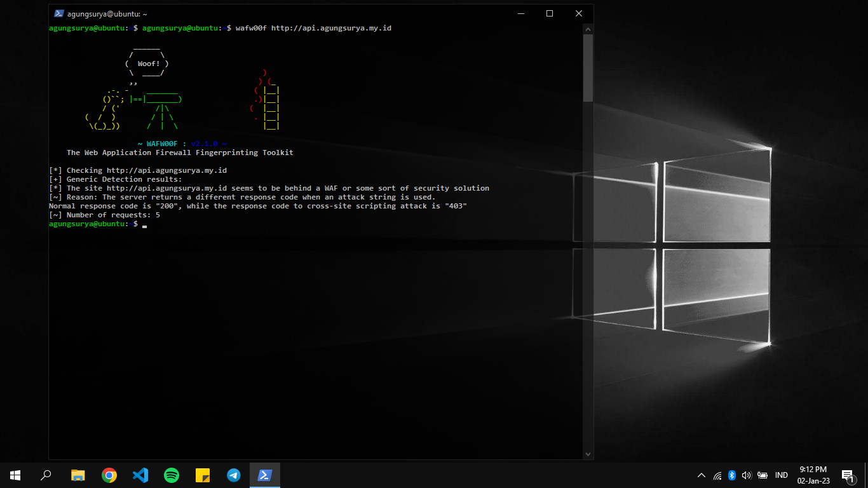Launch Visual Studio Code from the taskbar
Screen dimensions: 868x488
click(x=140, y=475)
